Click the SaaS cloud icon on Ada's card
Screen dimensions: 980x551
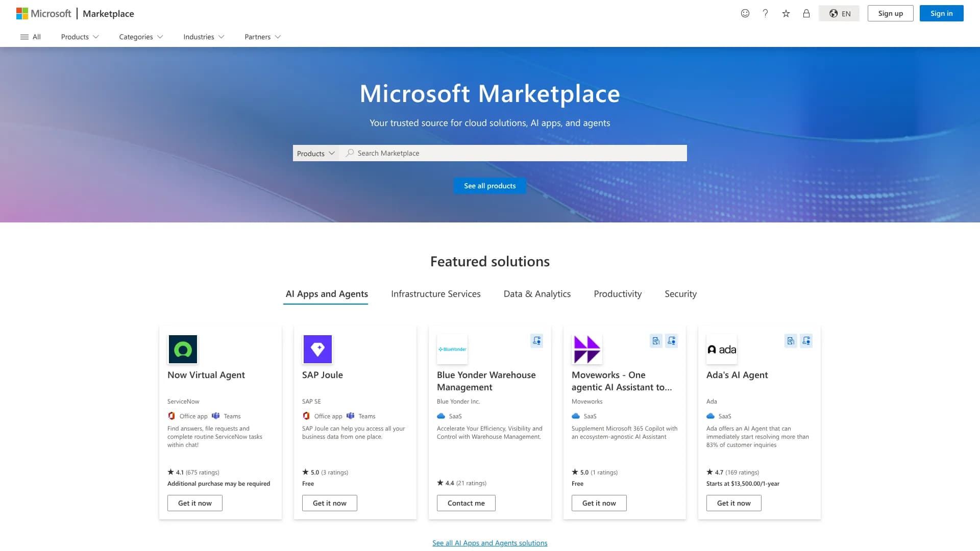point(710,416)
